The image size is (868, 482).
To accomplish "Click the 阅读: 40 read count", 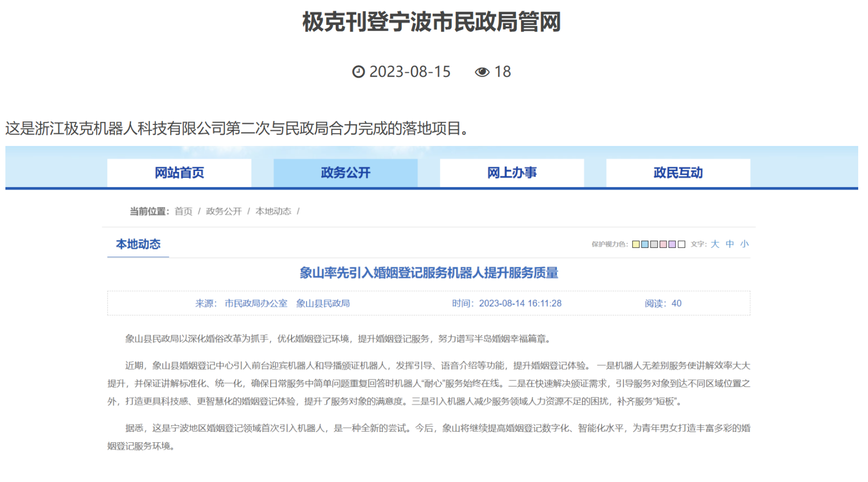I will coord(663,303).
